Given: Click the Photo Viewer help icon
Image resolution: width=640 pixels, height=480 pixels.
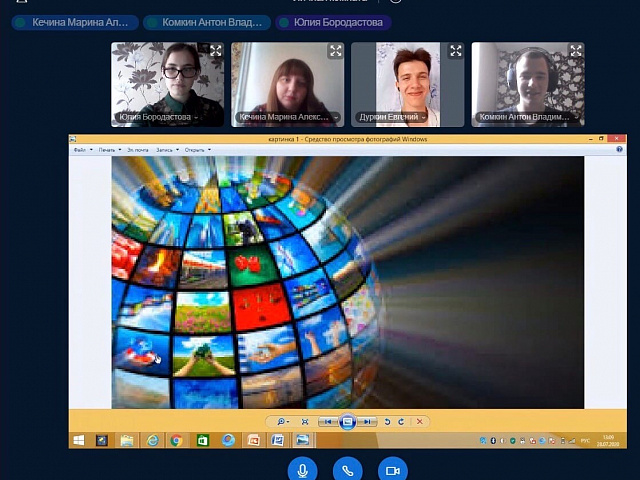Looking at the screenshot, I should [619, 149].
